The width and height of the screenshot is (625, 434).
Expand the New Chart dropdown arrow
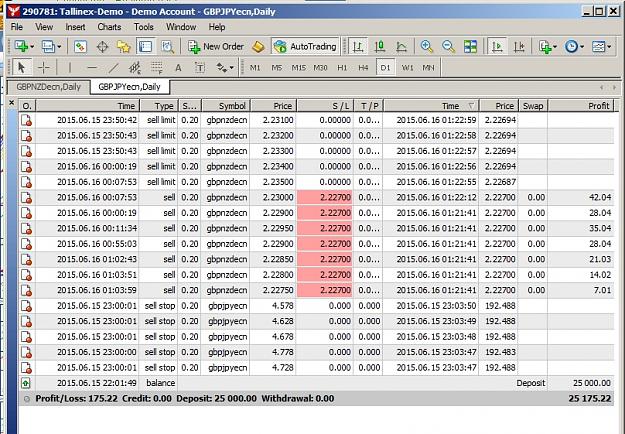[x=32, y=47]
